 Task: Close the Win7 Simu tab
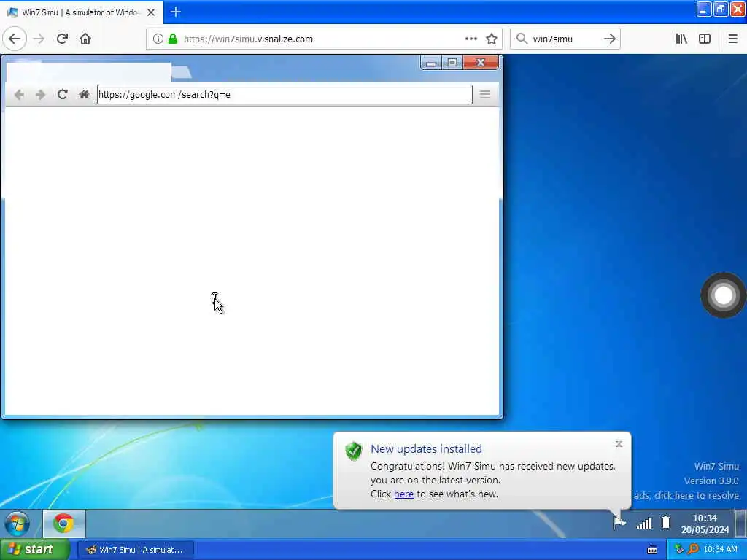click(x=151, y=12)
